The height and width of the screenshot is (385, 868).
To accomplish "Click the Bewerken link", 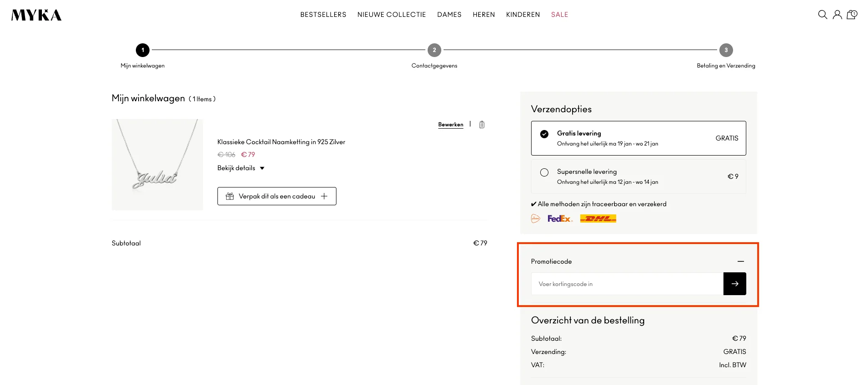I will pyautogui.click(x=450, y=125).
